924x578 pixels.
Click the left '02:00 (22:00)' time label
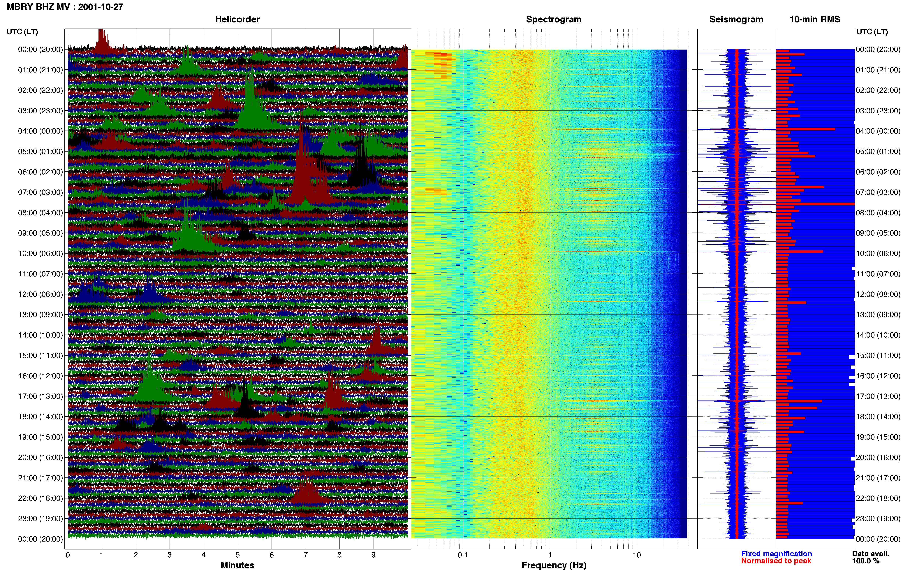(x=41, y=90)
